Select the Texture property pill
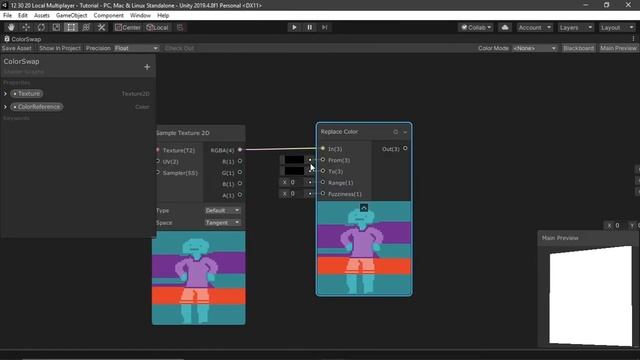This screenshot has width=640, height=360. [x=27, y=93]
